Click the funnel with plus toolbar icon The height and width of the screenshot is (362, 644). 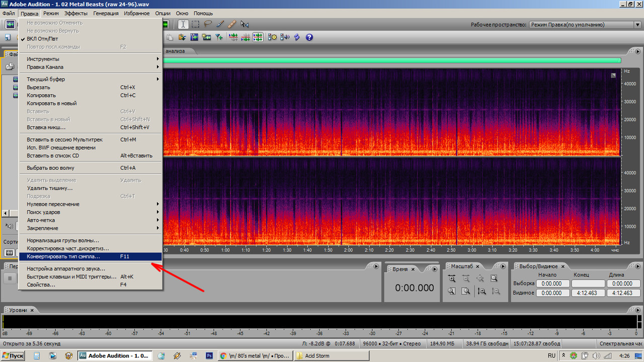pos(219,37)
